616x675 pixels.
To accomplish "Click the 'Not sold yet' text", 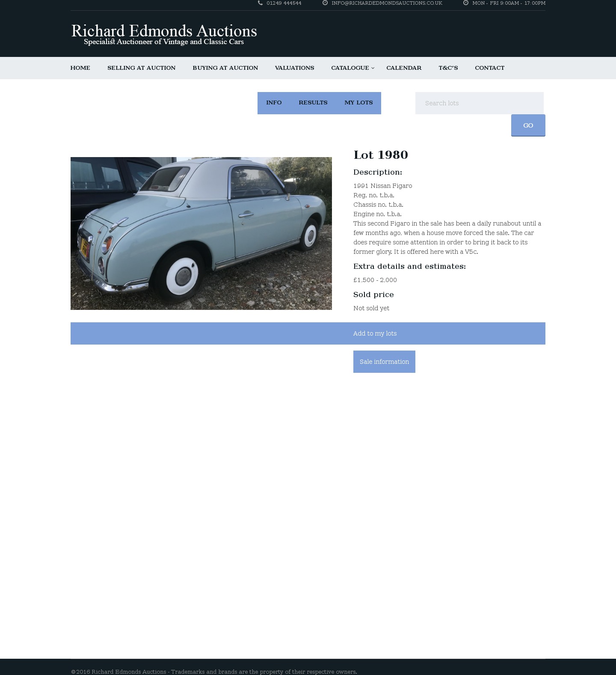I will pos(371,308).
